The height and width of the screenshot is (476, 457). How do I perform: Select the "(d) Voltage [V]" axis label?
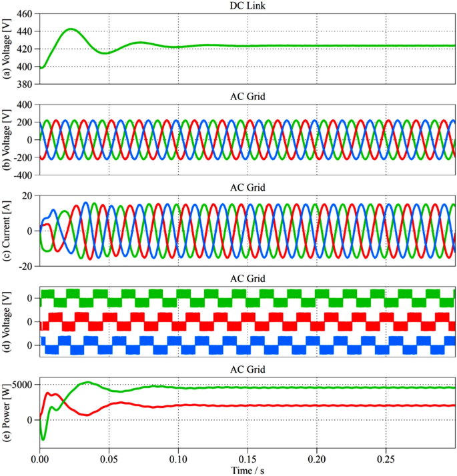(x=7, y=321)
